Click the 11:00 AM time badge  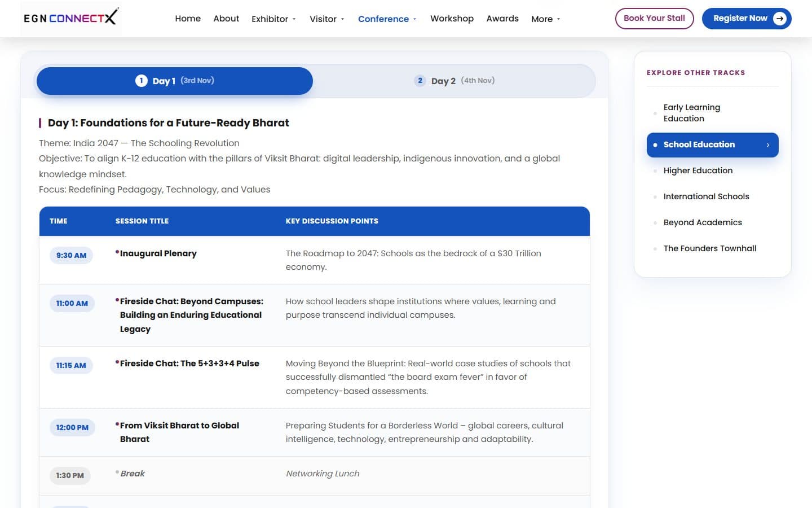72,303
